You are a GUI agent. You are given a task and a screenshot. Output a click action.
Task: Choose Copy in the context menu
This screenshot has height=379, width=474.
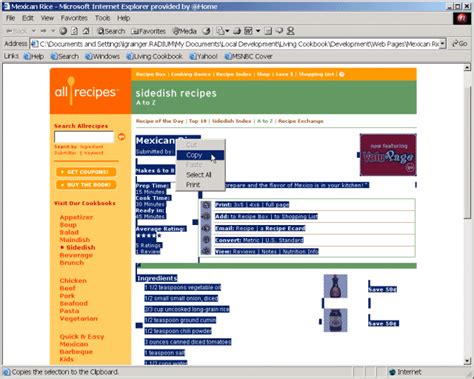pyautogui.click(x=200, y=155)
